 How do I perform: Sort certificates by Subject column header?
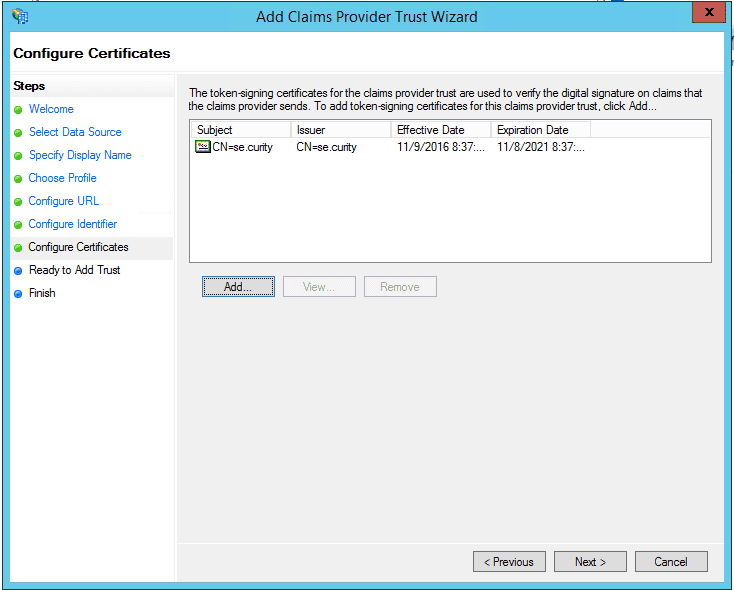click(240, 130)
